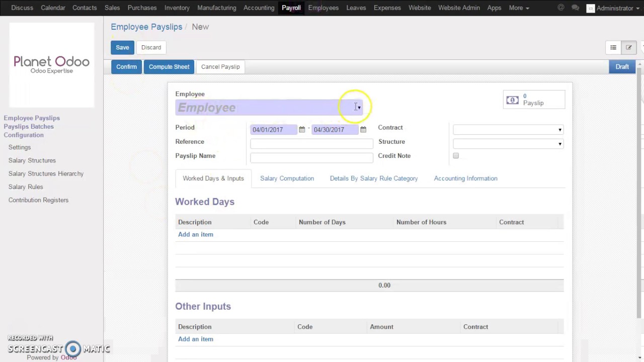Screen dimensions: 644x362
Task: Open the Expenses menu
Action: click(387, 8)
